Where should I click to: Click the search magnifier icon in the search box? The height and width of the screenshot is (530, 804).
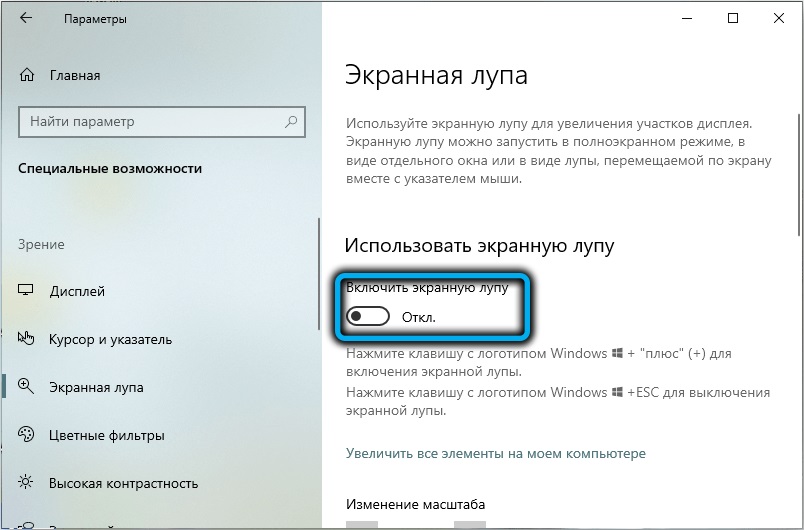[x=291, y=122]
